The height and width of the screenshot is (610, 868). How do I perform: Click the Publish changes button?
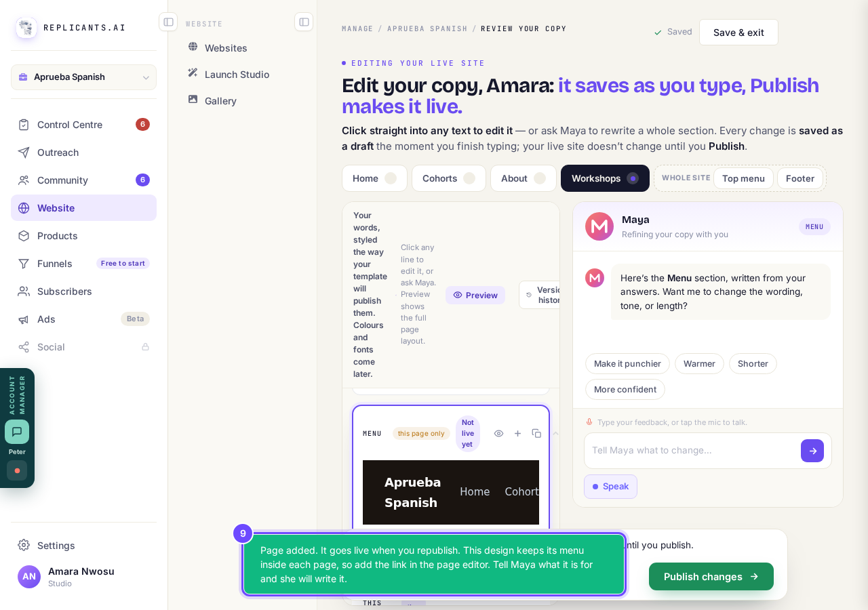point(711,577)
